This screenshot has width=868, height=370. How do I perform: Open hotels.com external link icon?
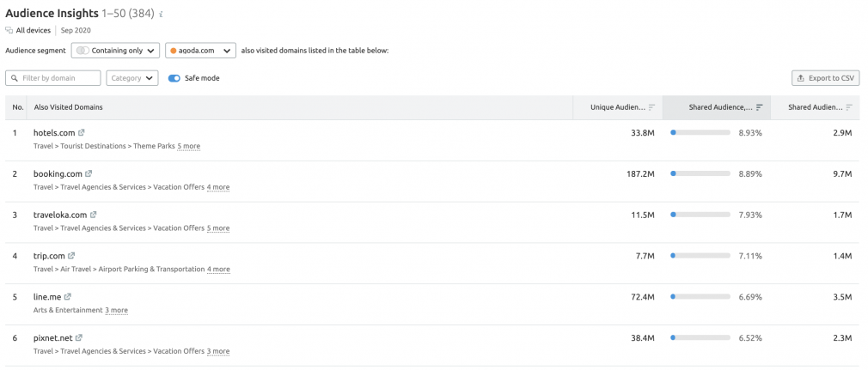click(82, 133)
